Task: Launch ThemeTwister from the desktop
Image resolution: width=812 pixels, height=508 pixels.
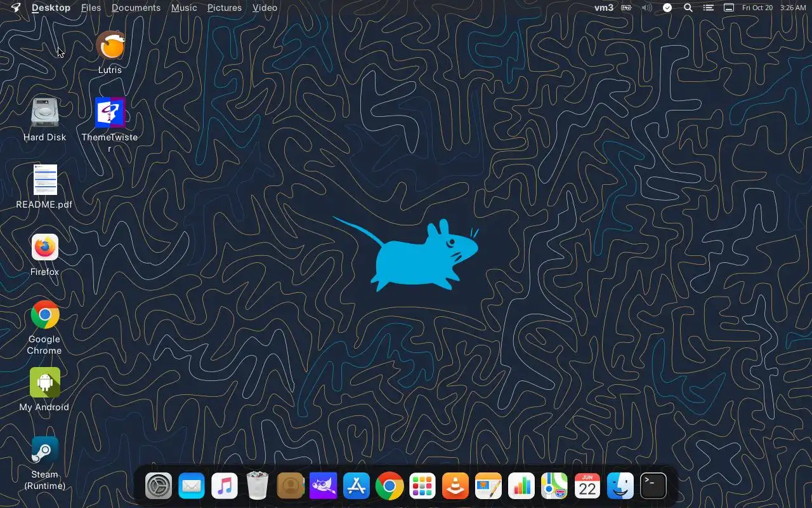Action: tap(110, 113)
